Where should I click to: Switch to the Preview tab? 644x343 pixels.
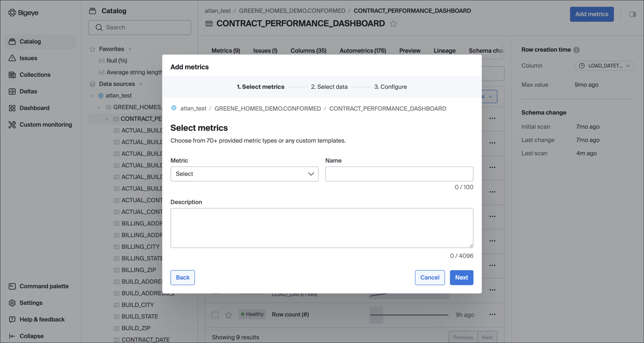(410, 51)
